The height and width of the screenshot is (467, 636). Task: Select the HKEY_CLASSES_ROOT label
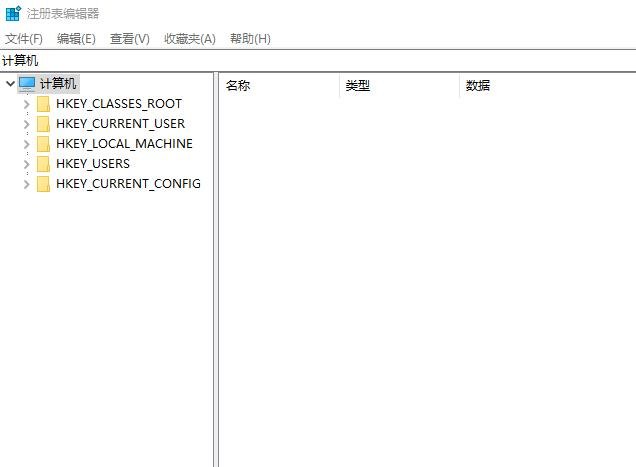click(x=119, y=104)
